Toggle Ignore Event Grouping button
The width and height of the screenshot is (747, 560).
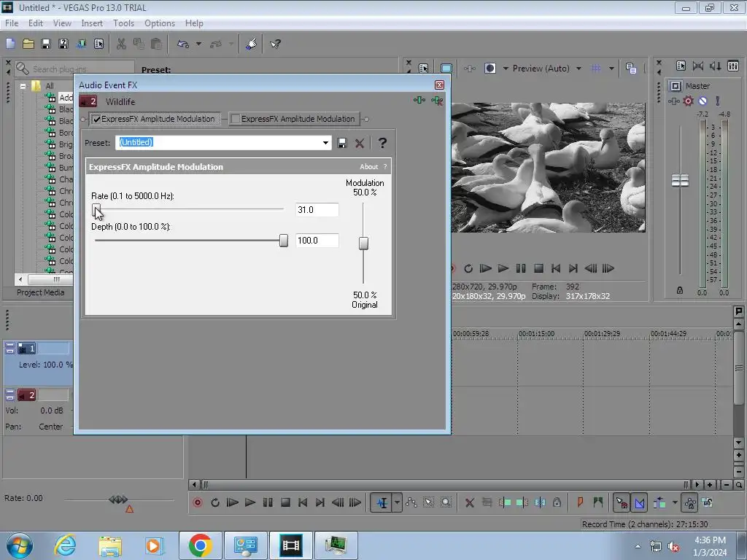pos(708,502)
